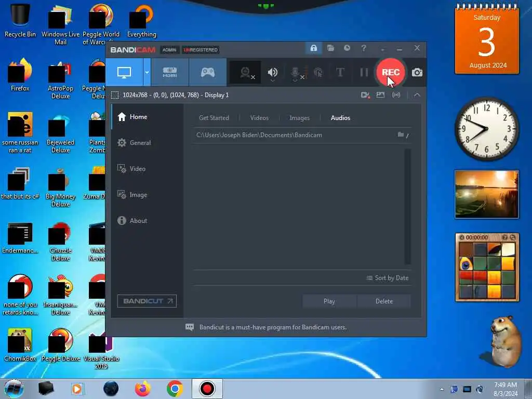The image size is (532, 399).
Task: Click the image capture status icon
Action: coord(380,95)
